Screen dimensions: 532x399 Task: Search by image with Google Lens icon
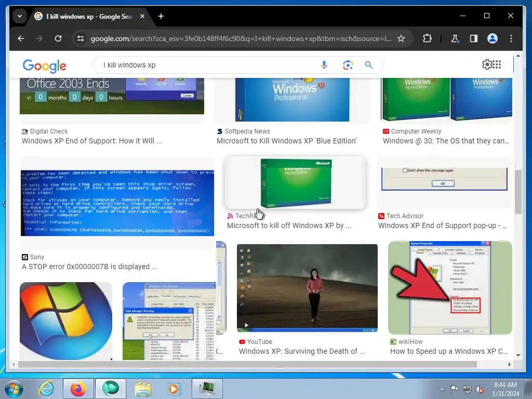click(348, 65)
